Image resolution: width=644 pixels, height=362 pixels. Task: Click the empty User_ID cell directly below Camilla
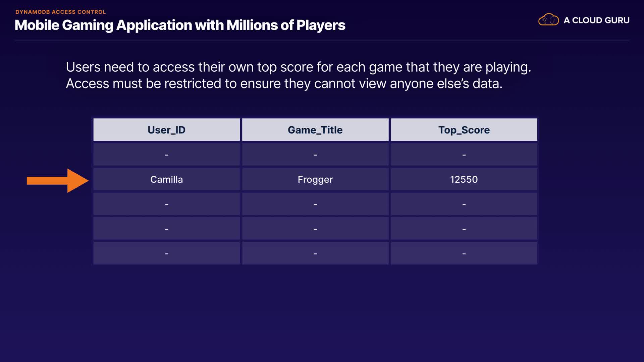(x=166, y=204)
